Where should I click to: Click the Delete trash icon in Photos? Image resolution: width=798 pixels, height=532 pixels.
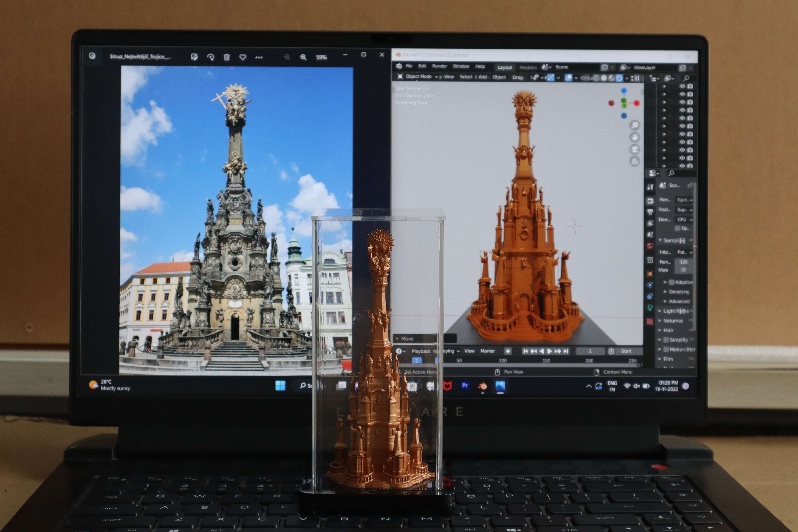(x=227, y=57)
